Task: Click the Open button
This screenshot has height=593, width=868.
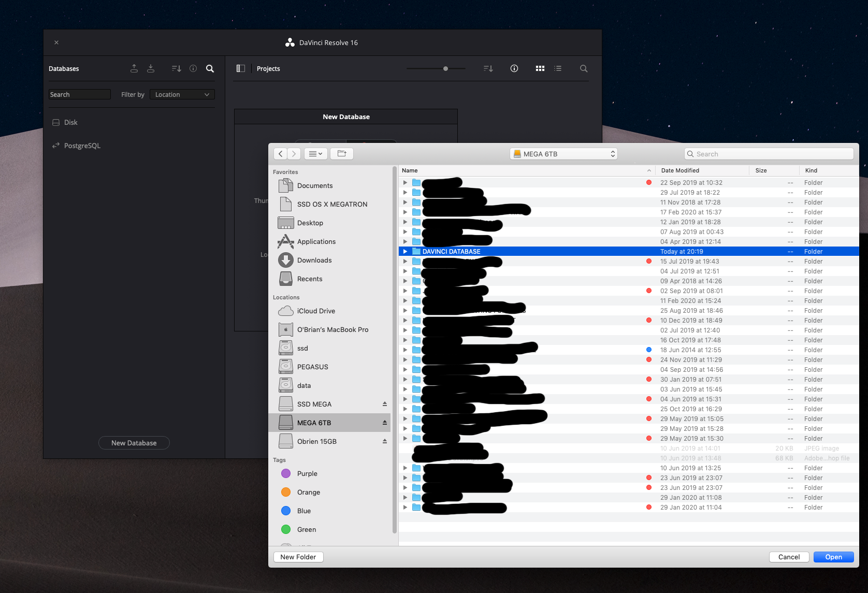Action: 833,557
